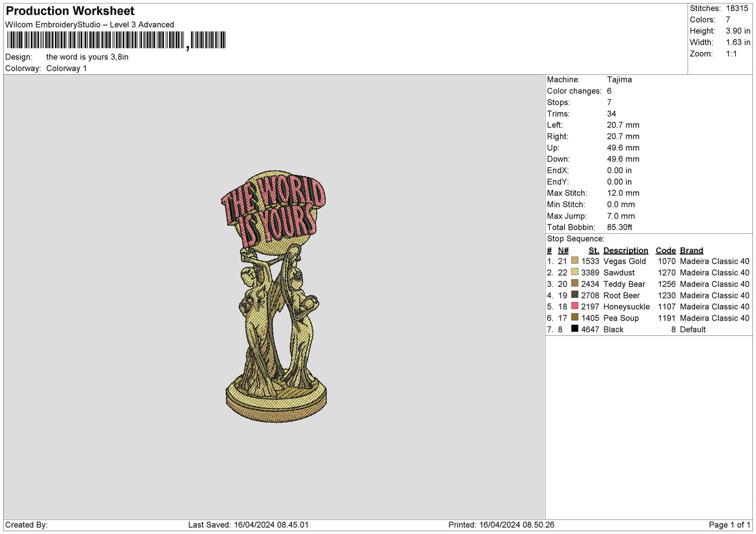Screen dimensions: 756x534
Task: Click the 'Colorway 1' value
Action: (66, 69)
